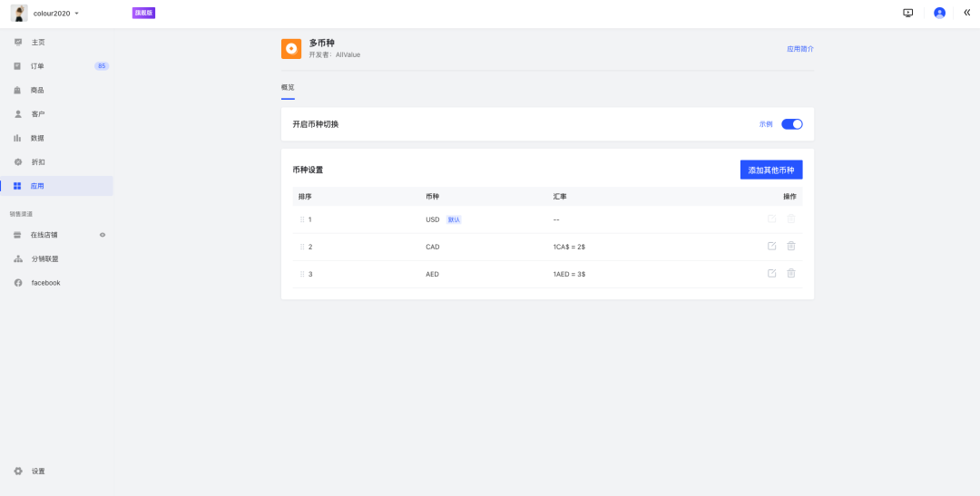Click the USD currency cell
The height and width of the screenshot is (496, 980).
[x=433, y=219]
